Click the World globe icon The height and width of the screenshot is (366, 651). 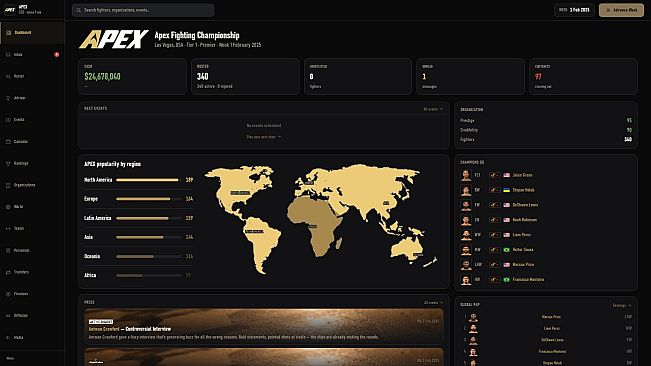(x=8, y=207)
